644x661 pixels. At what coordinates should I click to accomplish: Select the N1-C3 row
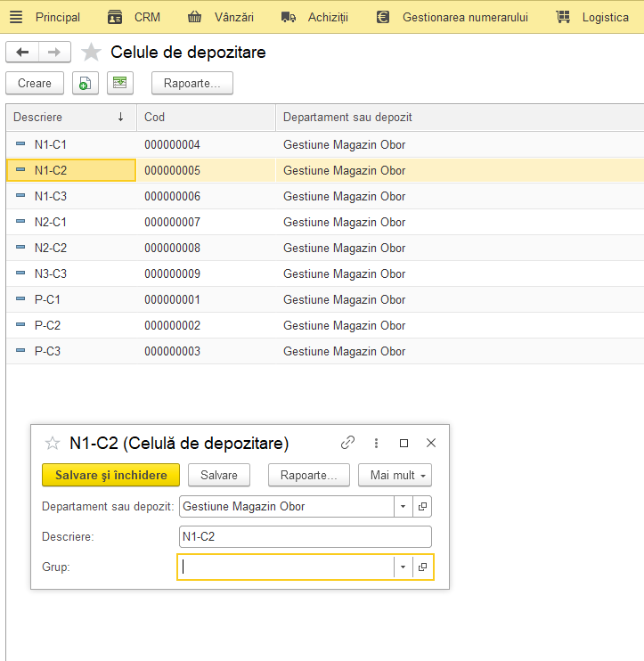[325, 196]
